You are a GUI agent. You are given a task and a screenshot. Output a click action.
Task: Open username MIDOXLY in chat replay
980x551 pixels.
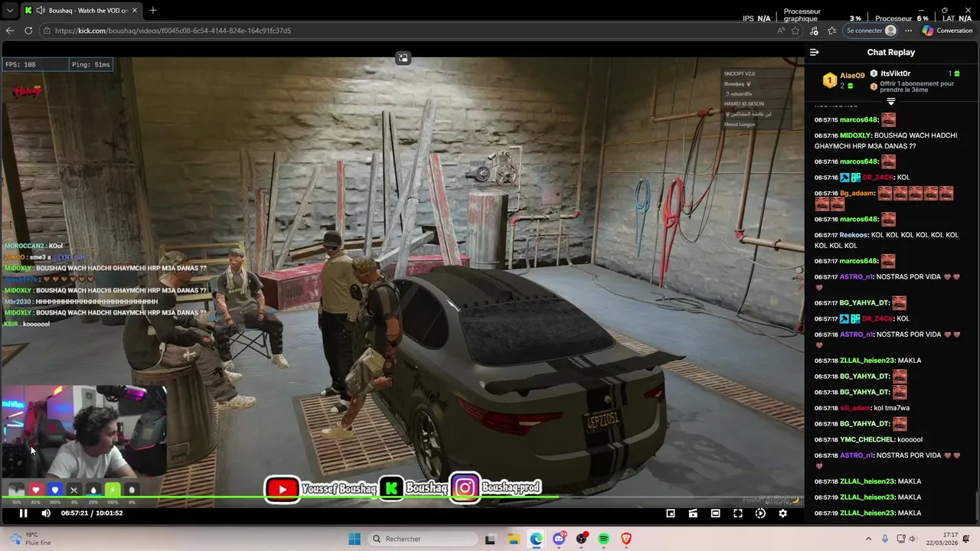point(856,135)
